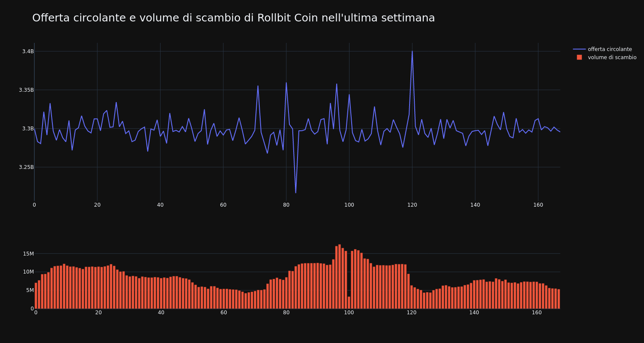Click the x-axis label 80 on the line chart
The width and height of the screenshot is (644, 343).
click(286, 205)
